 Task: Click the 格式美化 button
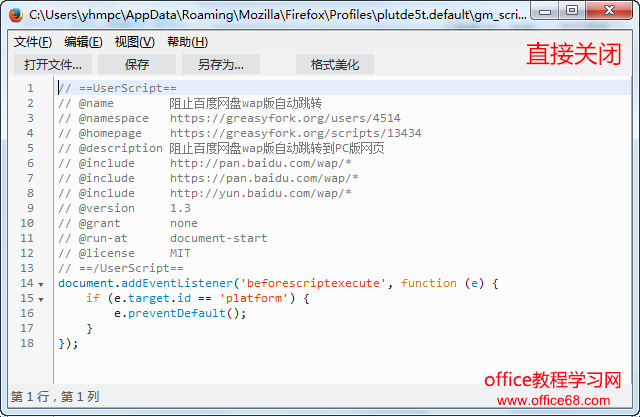click(335, 64)
